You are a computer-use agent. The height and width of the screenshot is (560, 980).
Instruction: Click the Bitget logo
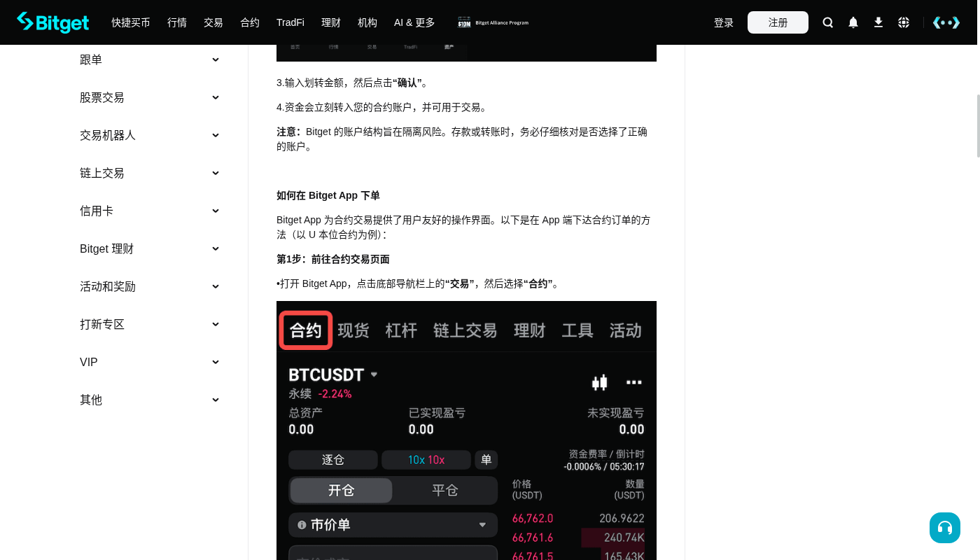point(53,22)
